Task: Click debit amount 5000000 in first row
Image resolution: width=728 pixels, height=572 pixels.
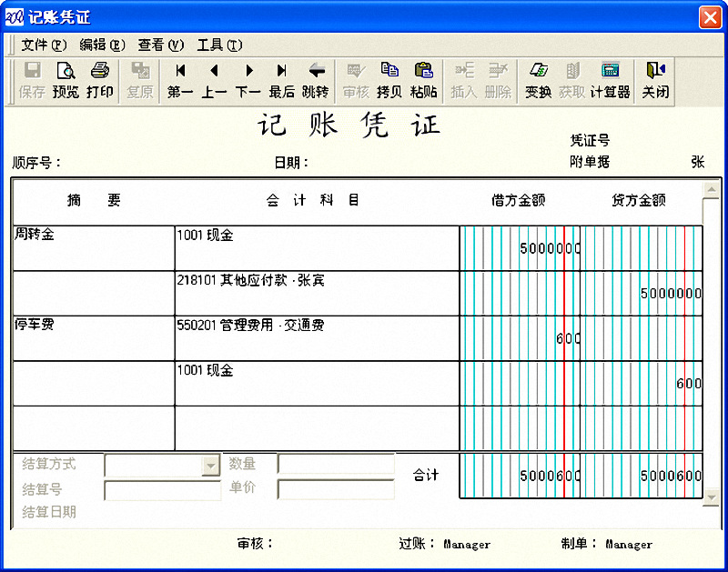Action: (550, 248)
